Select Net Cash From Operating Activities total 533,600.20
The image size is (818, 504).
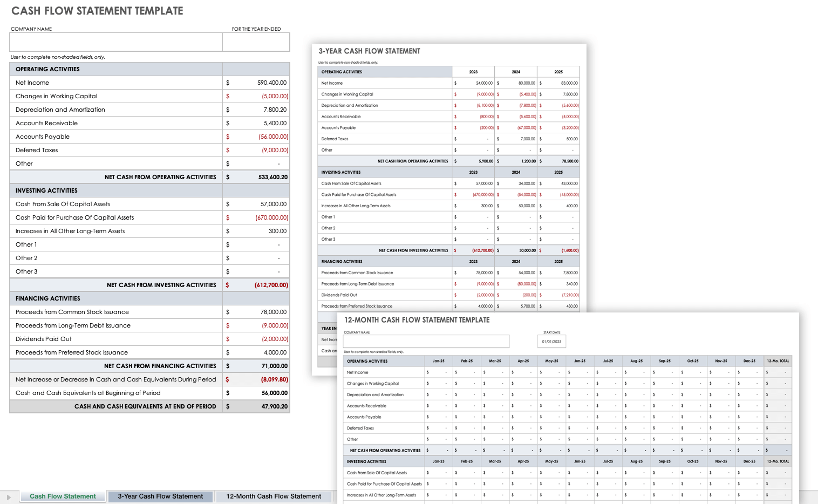click(x=272, y=177)
